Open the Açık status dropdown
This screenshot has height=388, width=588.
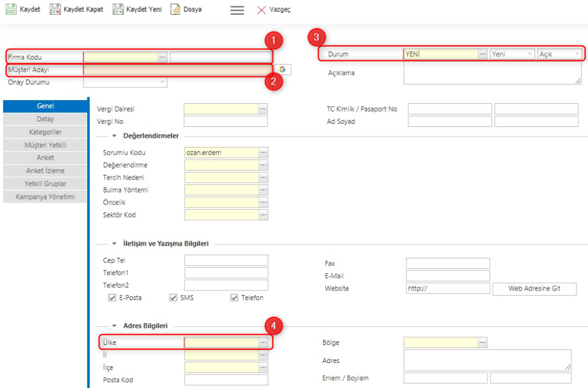pos(576,53)
